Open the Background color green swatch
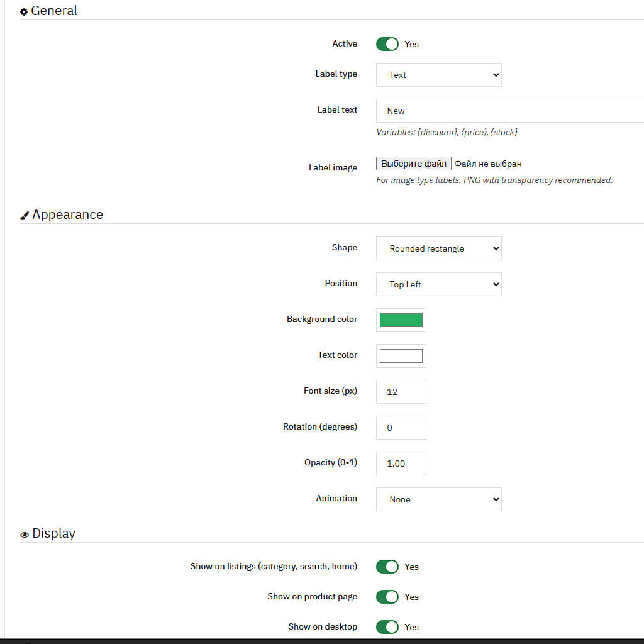This screenshot has height=644, width=644. [x=401, y=320]
